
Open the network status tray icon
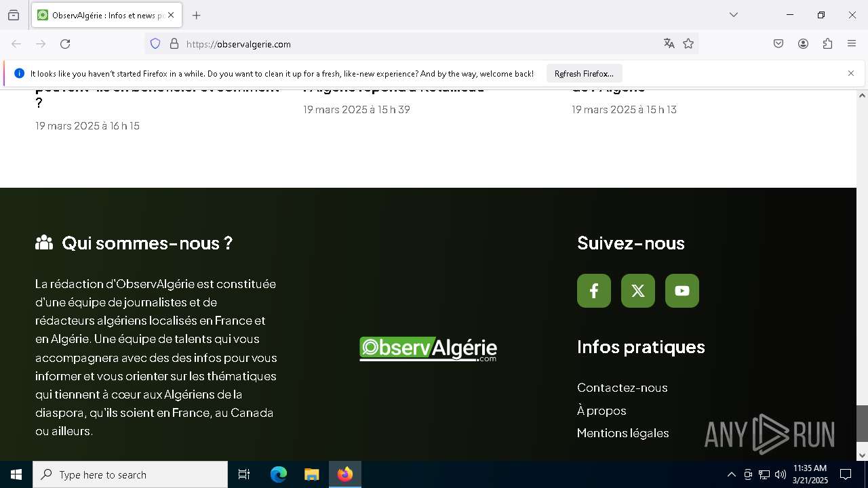[764, 474]
